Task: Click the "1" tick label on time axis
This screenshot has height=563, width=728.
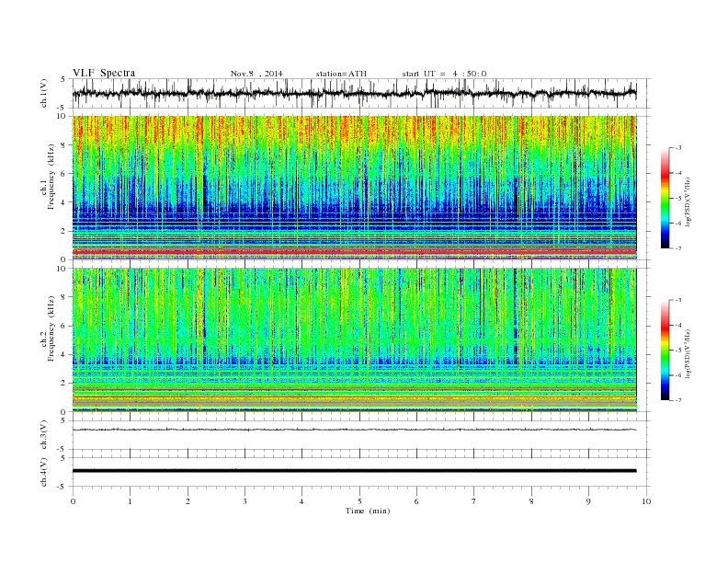Action: (130, 501)
